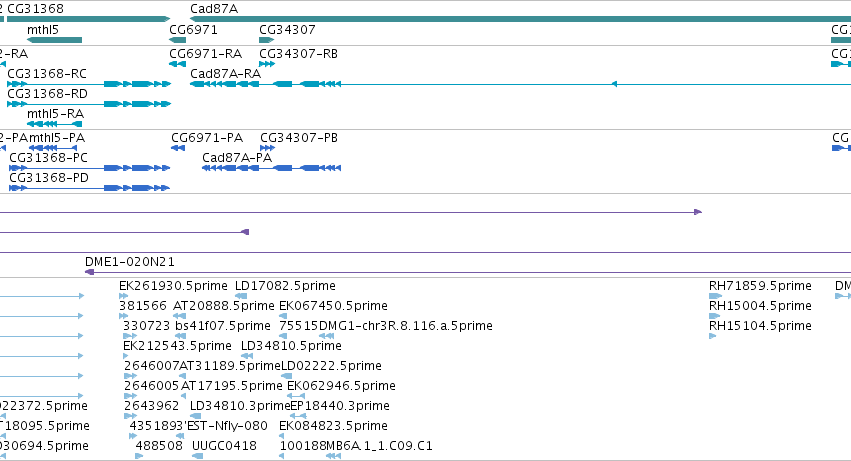Select EST label EP18440.3prime

340,406
